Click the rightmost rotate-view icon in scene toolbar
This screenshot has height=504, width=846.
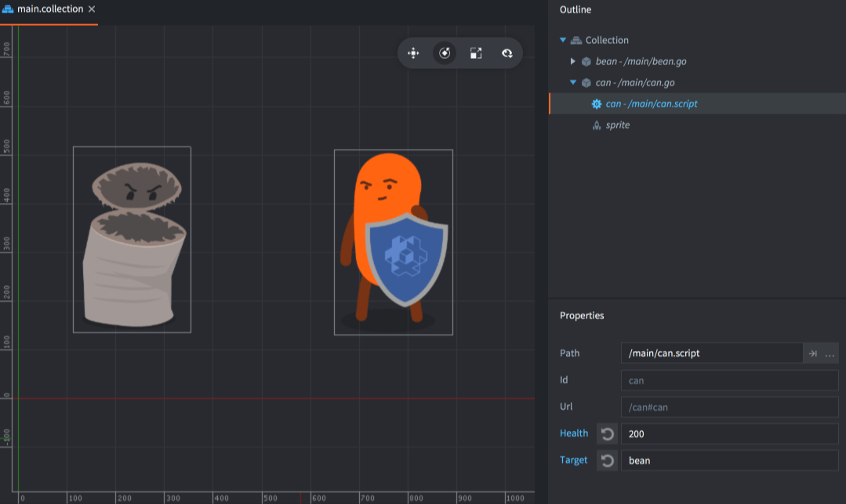point(507,53)
